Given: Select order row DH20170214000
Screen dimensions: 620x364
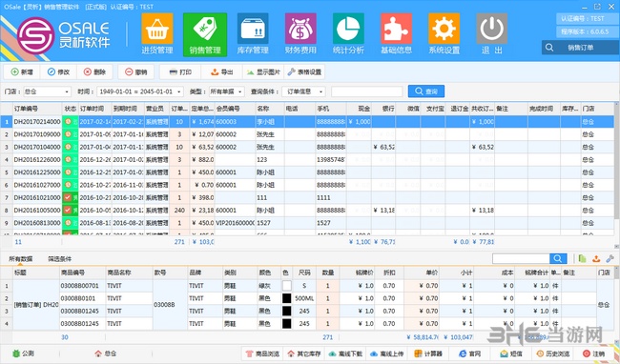Looking at the screenshot, I should point(307,122).
